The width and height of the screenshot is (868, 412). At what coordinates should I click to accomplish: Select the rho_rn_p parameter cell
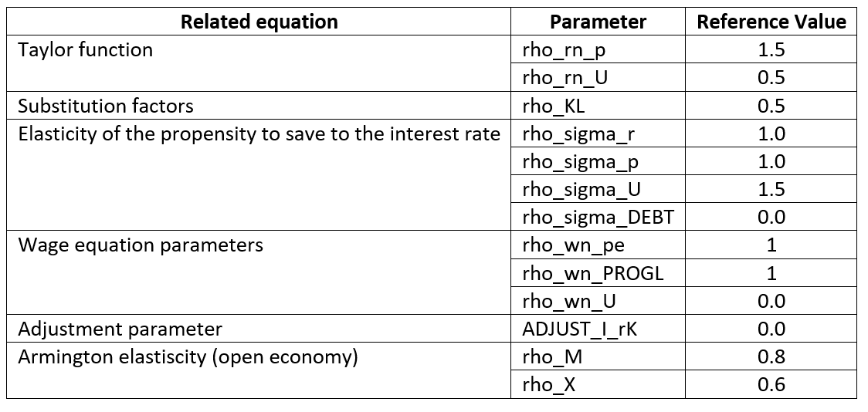pyautogui.click(x=598, y=50)
